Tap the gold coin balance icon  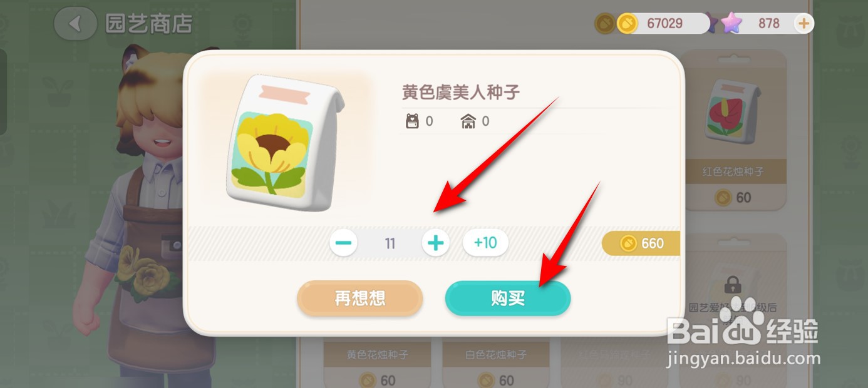coord(627,24)
